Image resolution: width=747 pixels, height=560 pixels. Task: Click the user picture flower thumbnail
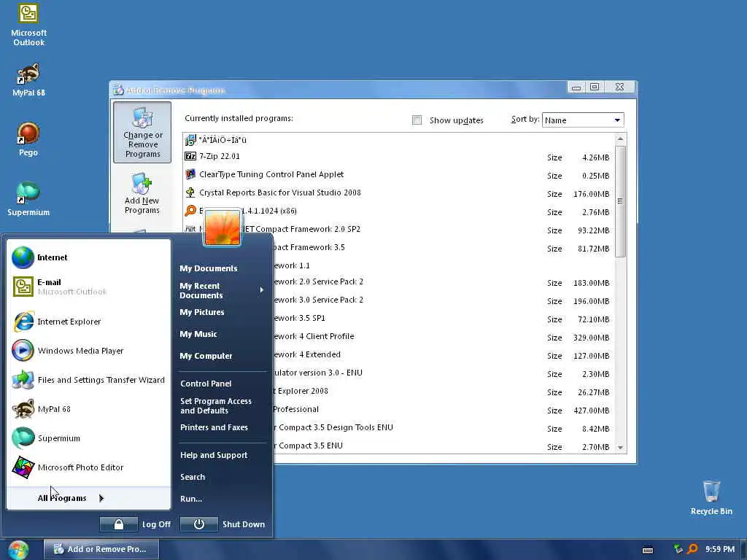coord(222,227)
